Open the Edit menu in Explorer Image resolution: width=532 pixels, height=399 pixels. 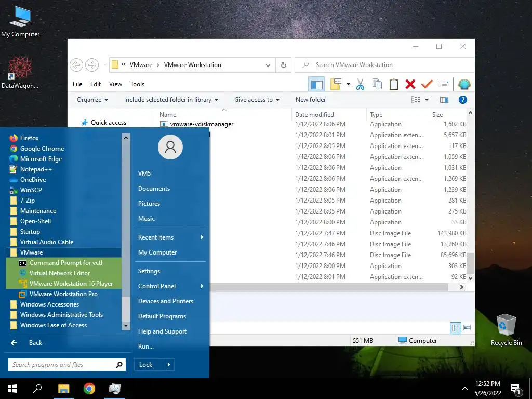point(96,84)
